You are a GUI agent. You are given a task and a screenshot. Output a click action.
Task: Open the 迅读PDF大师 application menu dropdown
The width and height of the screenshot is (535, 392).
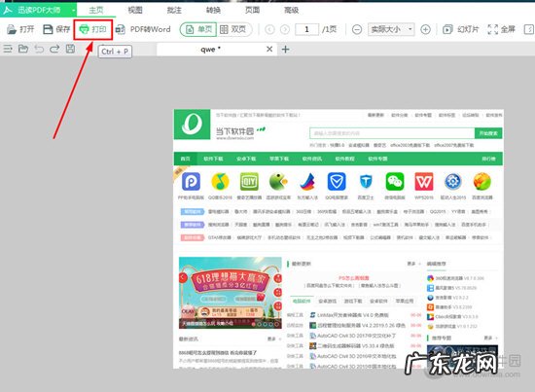coord(38,10)
